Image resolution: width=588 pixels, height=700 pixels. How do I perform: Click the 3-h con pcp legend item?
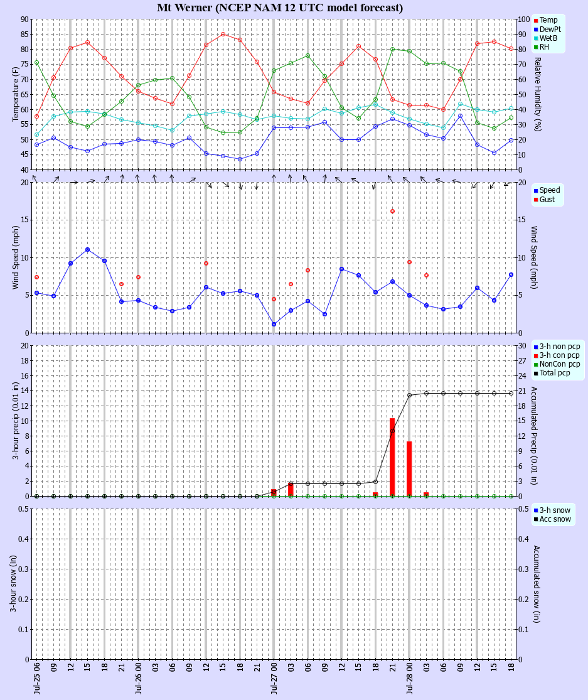click(x=557, y=355)
